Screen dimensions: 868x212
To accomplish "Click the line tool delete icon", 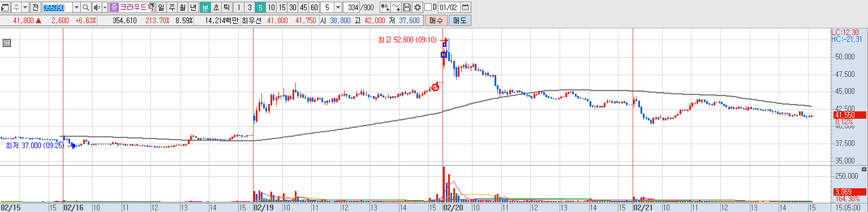I will (x=396, y=7).
